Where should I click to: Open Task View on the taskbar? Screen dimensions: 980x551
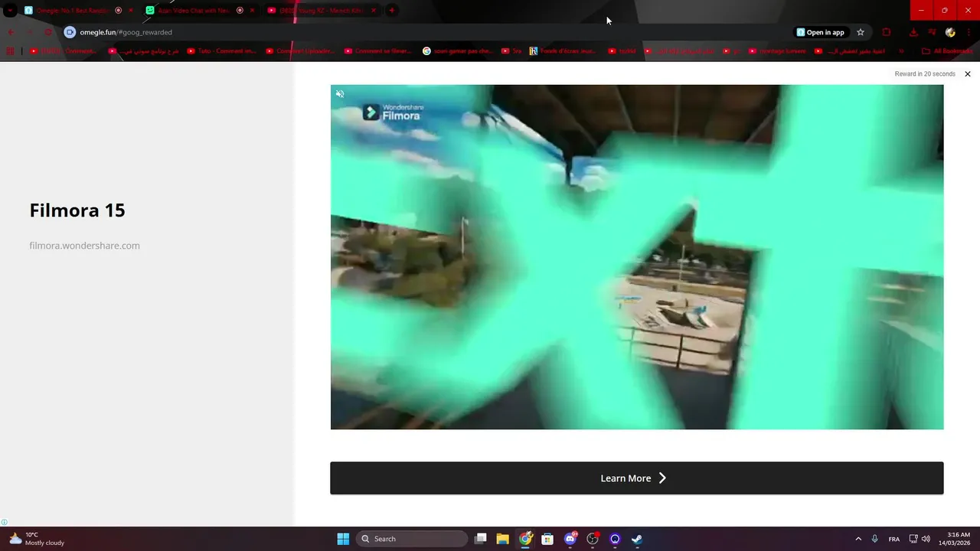[x=481, y=539]
